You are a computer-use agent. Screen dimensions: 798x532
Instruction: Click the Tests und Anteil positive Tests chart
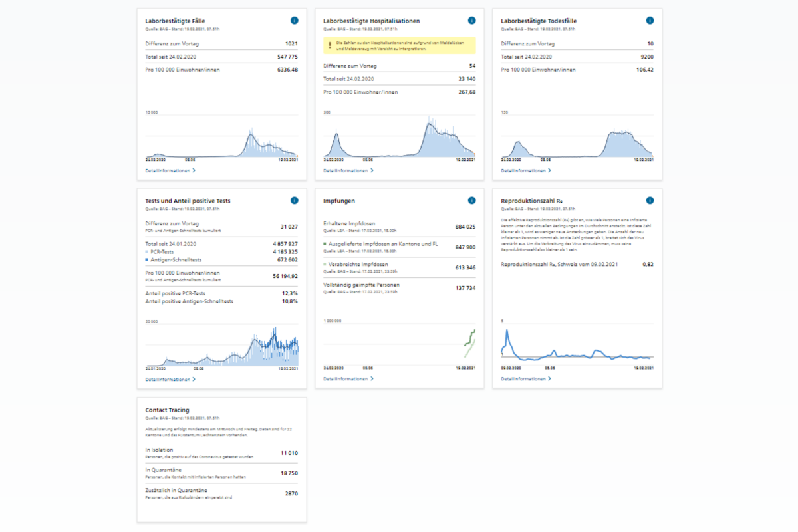[222, 344]
